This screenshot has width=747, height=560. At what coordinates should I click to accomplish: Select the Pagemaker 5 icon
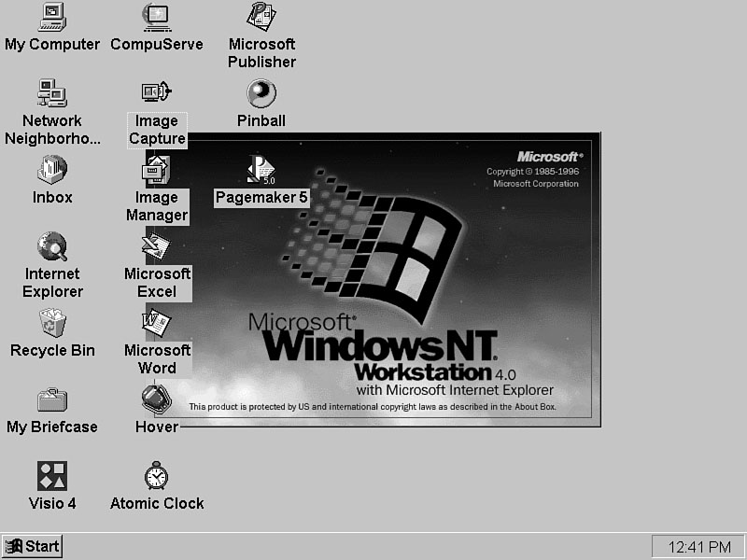(x=261, y=170)
